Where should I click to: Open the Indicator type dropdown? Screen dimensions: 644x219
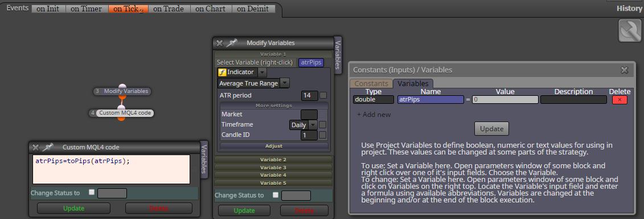[x=262, y=72]
